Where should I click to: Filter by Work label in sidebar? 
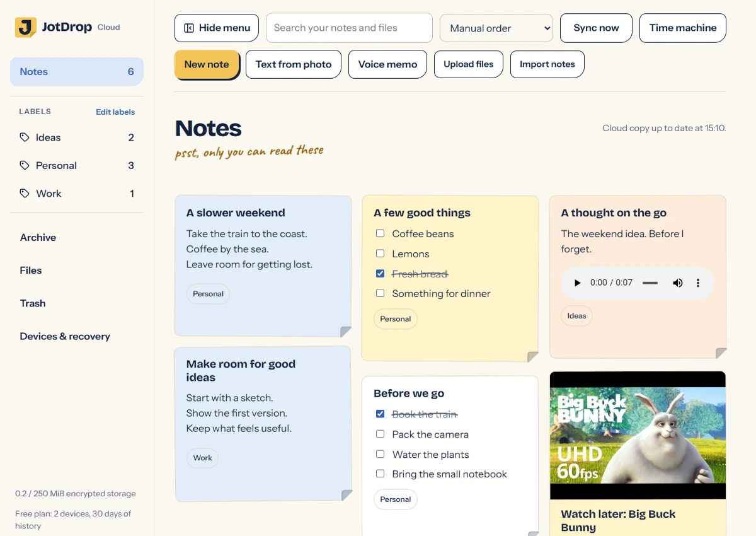(x=77, y=194)
